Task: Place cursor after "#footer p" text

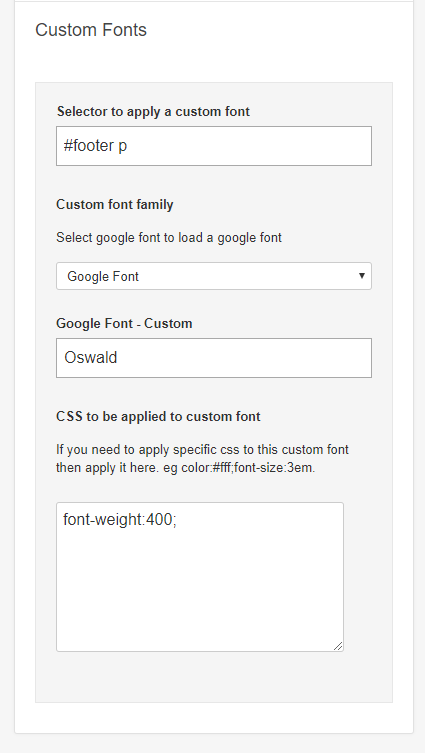Action: pyautogui.click(x=129, y=146)
